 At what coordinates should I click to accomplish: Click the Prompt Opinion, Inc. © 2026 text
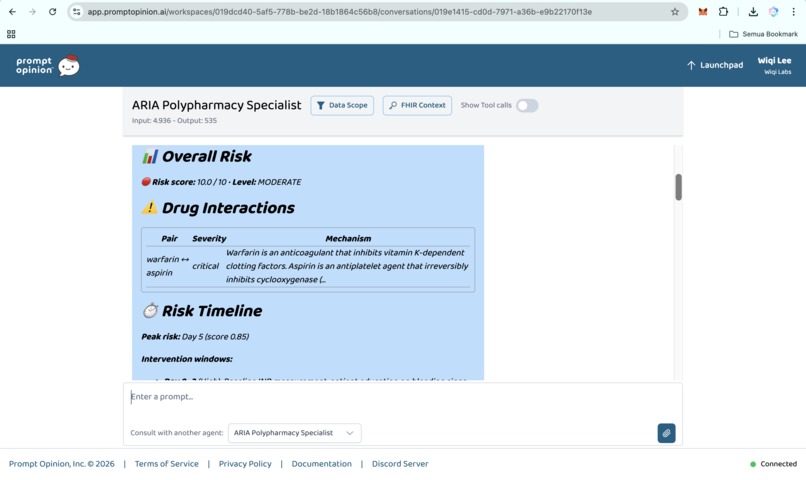tap(62, 464)
